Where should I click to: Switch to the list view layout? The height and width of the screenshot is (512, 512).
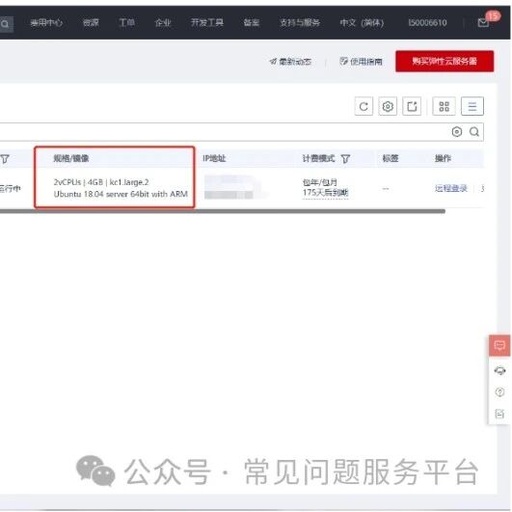[x=472, y=106]
